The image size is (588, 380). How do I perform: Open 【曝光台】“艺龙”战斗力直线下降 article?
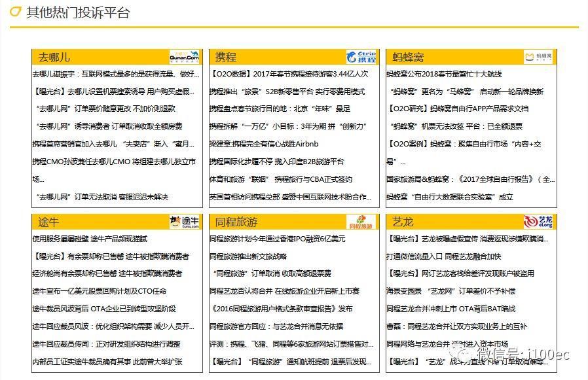click(468, 362)
